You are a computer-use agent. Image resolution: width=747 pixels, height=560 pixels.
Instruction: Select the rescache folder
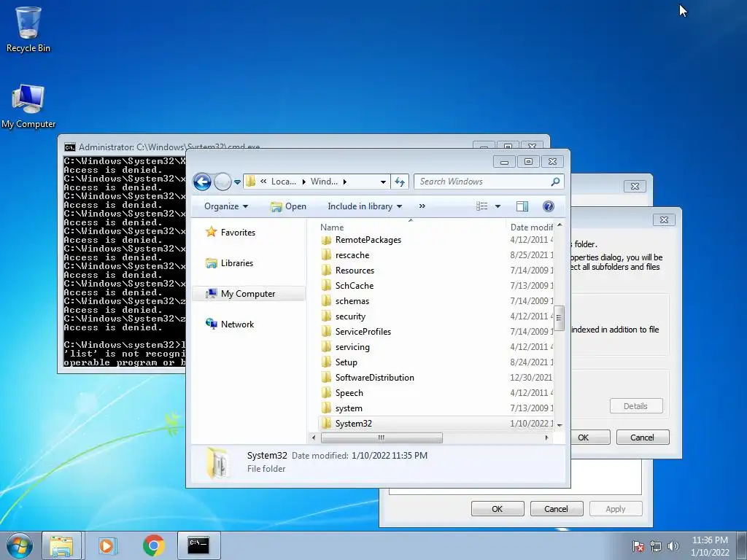pos(352,255)
